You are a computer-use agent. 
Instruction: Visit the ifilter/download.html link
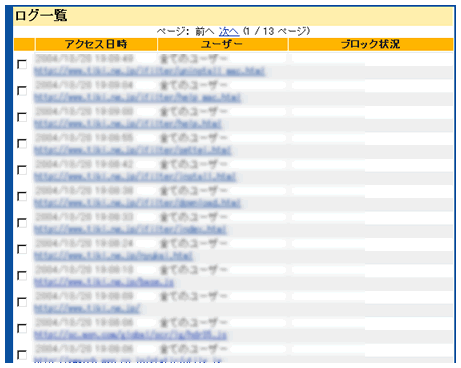[x=137, y=203]
